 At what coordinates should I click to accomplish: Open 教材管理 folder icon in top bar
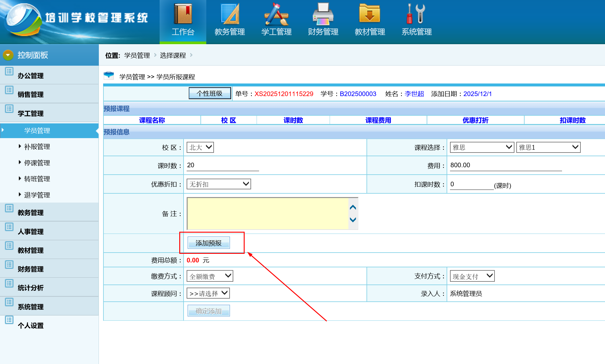tap(370, 13)
